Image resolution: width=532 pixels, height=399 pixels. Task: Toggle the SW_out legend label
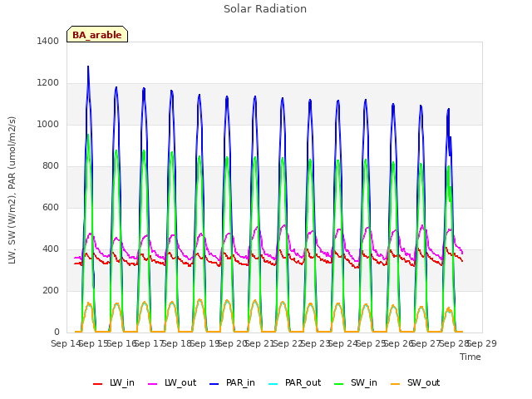click(423, 382)
